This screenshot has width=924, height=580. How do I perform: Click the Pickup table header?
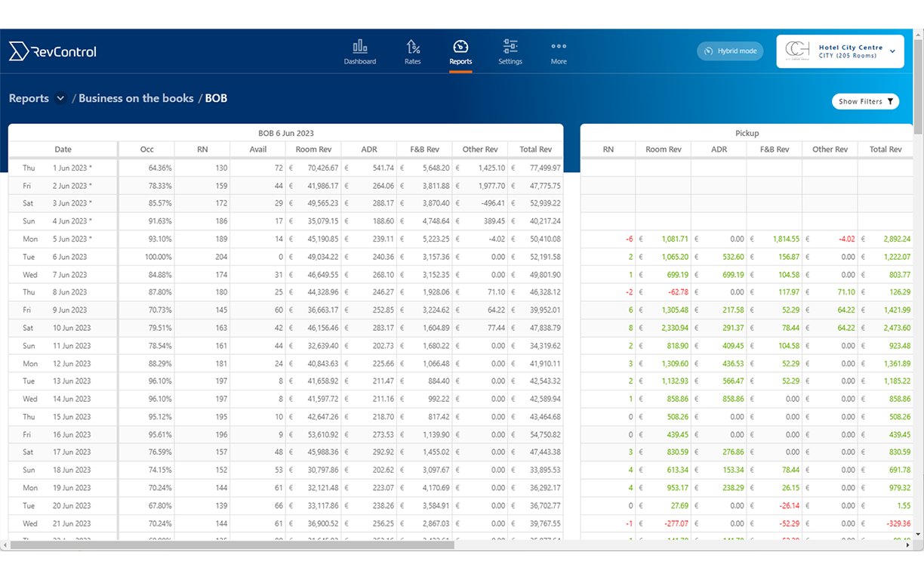pos(747,133)
